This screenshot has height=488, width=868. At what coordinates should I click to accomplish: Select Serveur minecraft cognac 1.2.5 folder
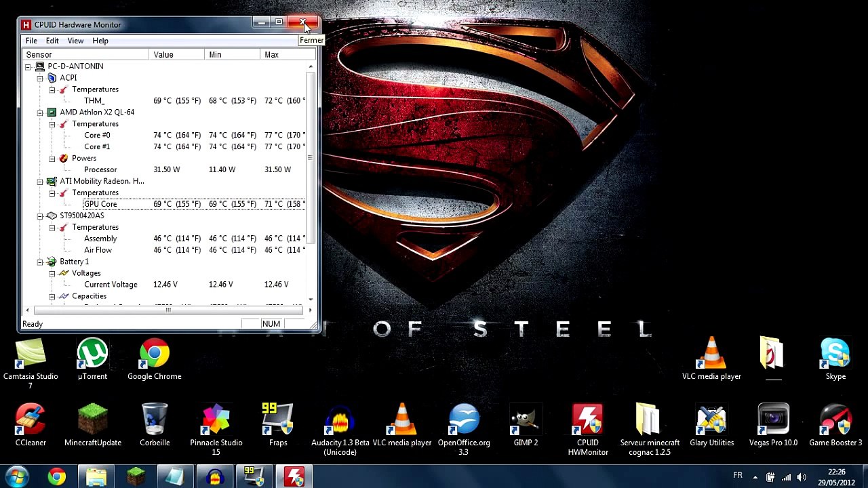click(650, 430)
